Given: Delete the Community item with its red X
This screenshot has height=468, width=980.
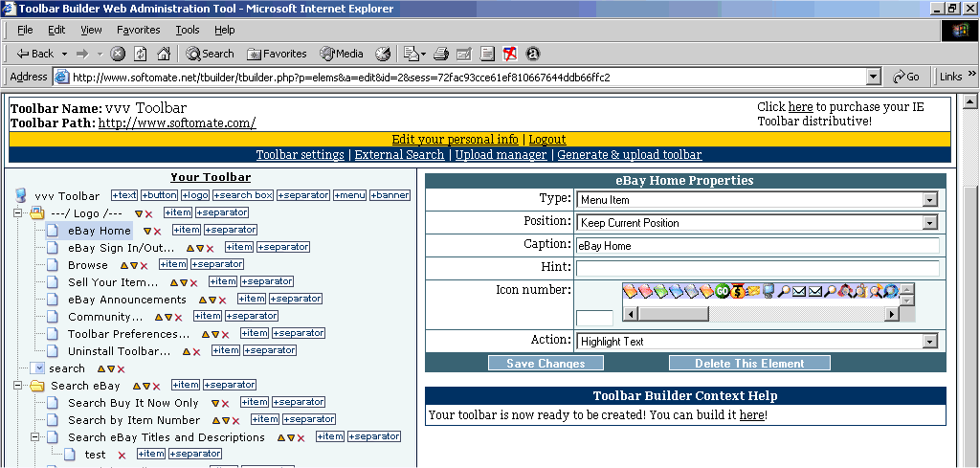Looking at the screenshot, I should point(178,318).
